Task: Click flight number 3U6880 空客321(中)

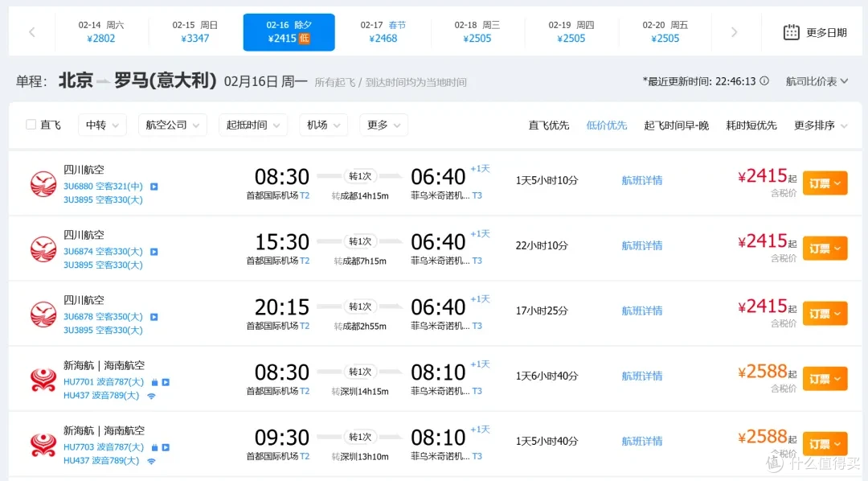Action: point(103,187)
